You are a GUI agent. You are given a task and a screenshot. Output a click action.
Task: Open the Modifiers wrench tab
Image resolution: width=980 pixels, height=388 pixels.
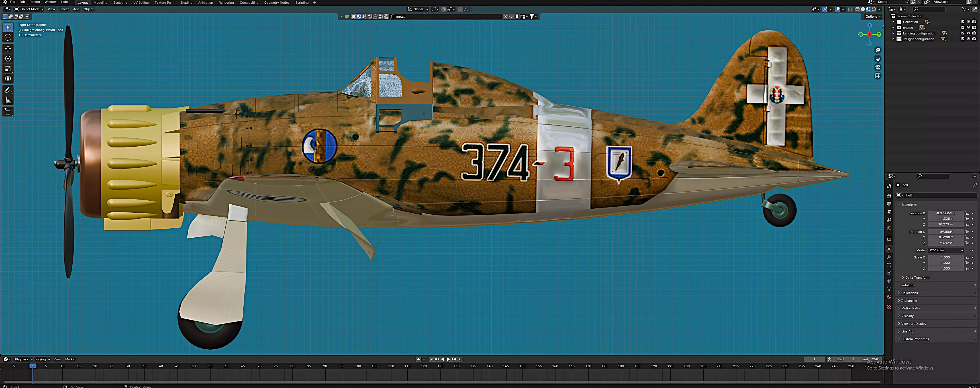tap(889, 257)
